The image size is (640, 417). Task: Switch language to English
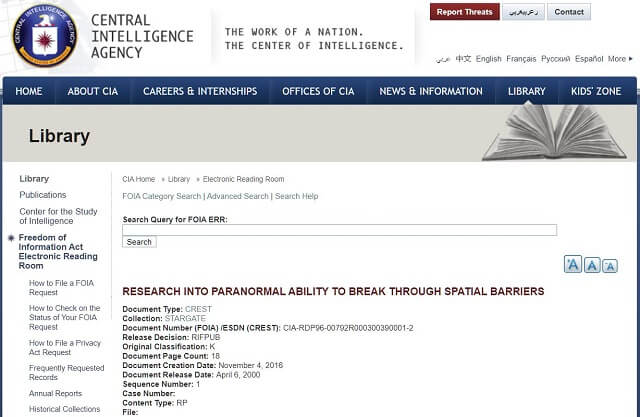pyautogui.click(x=488, y=59)
